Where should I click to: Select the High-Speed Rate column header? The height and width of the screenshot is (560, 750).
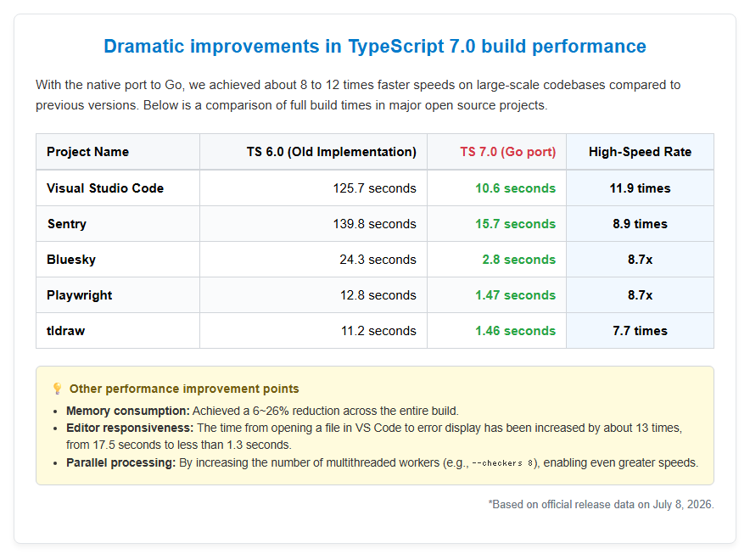tap(640, 152)
